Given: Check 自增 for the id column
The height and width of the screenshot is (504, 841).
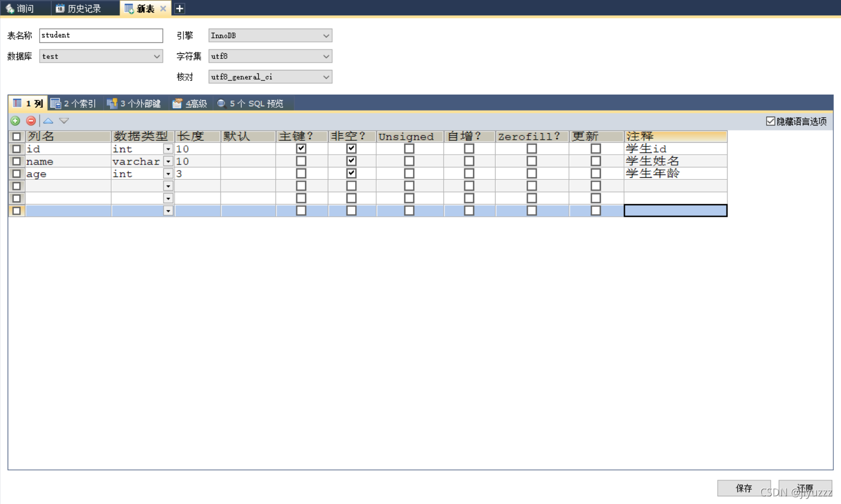Looking at the screenshot, I should click(469, 149).
